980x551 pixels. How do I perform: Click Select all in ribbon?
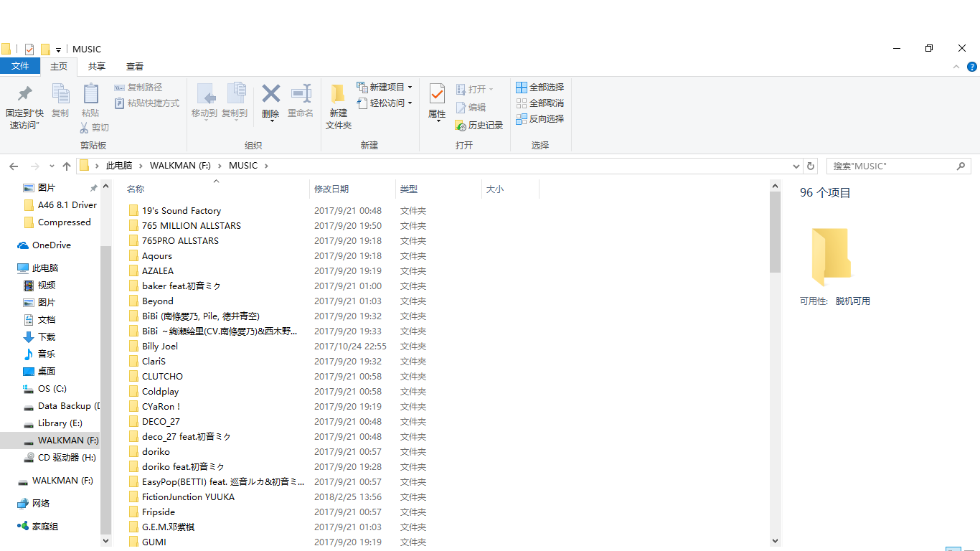tap(540, 87)
